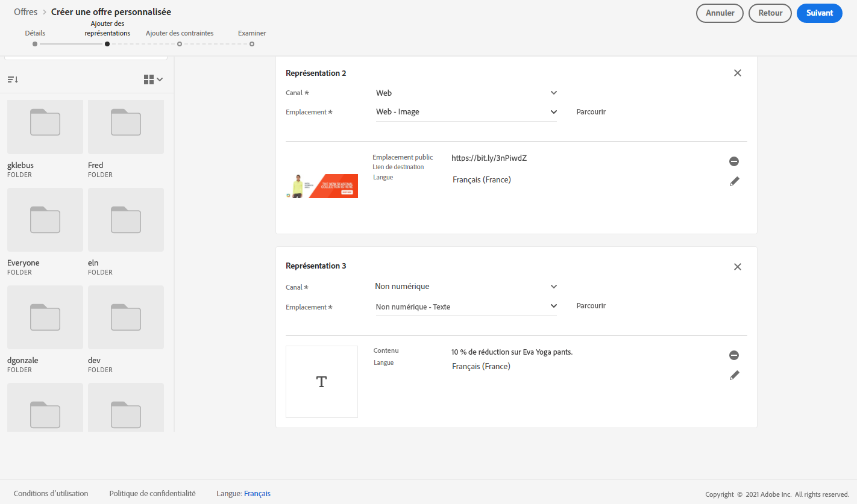Select the seasonal collection banner thumbnail
This screenshot has width=857, height=504.
point(322,186)
